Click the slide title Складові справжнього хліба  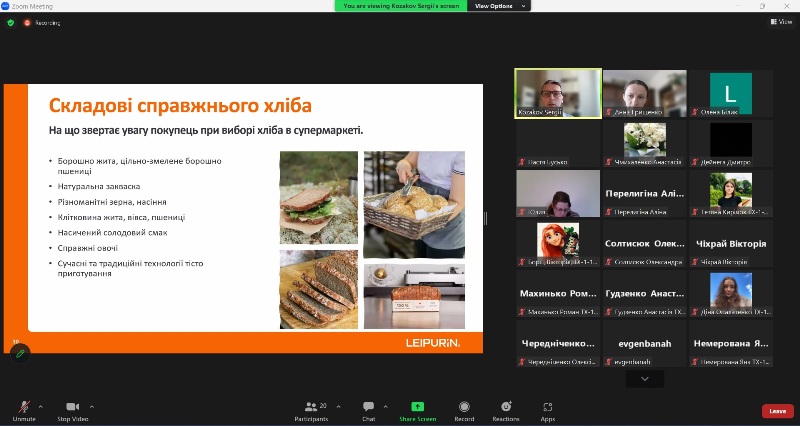pyautogui.click(x=180, y=106)
